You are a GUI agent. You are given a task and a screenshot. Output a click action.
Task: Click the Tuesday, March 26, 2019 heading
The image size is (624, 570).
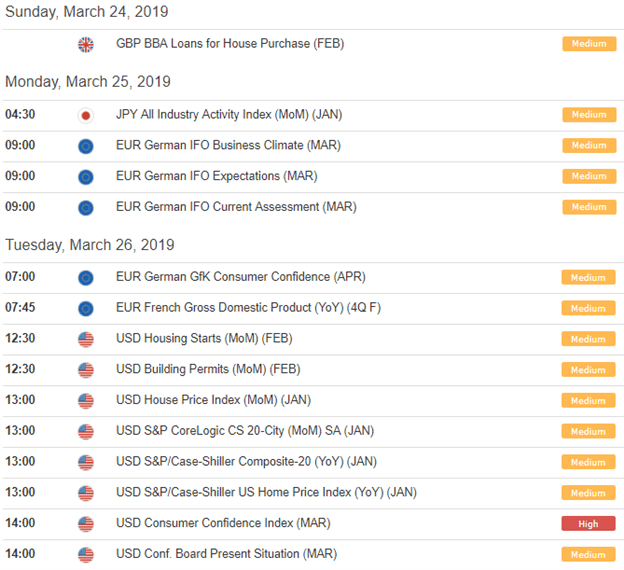point(90,245)
